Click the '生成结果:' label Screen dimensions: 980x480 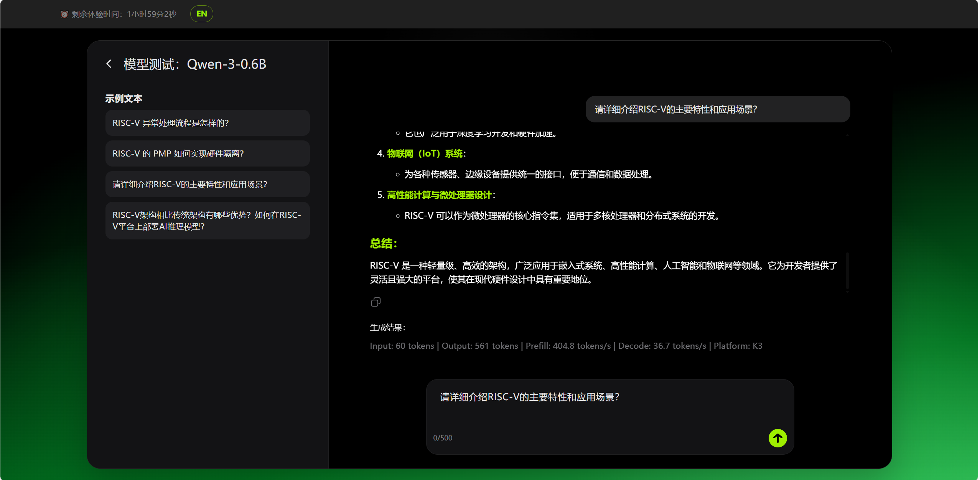(387, 327)
